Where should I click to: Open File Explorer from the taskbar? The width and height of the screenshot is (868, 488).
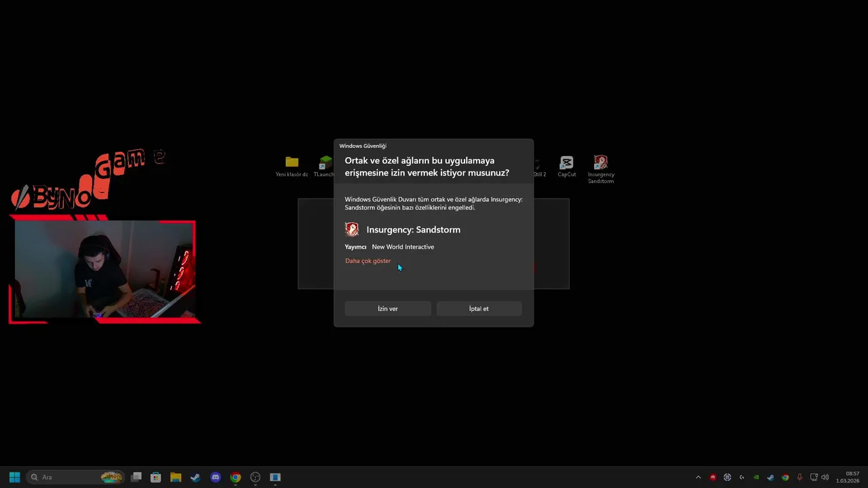coord(176,477)
